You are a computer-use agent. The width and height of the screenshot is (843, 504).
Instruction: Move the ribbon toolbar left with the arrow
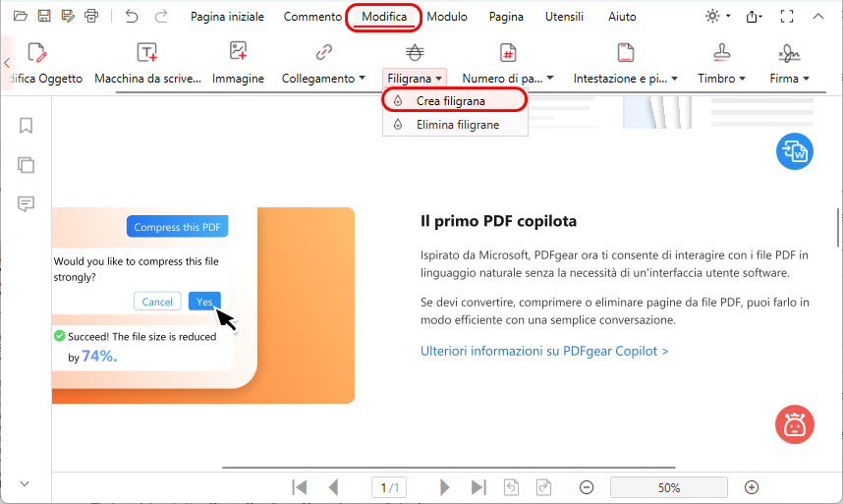point(7,62)
